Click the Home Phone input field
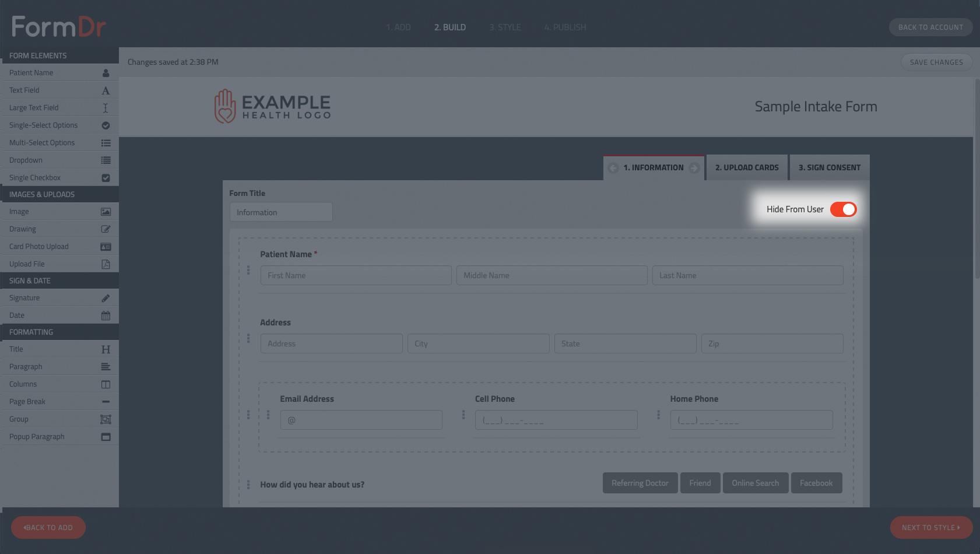Viewport: 980px width, 554px height. 751,420
